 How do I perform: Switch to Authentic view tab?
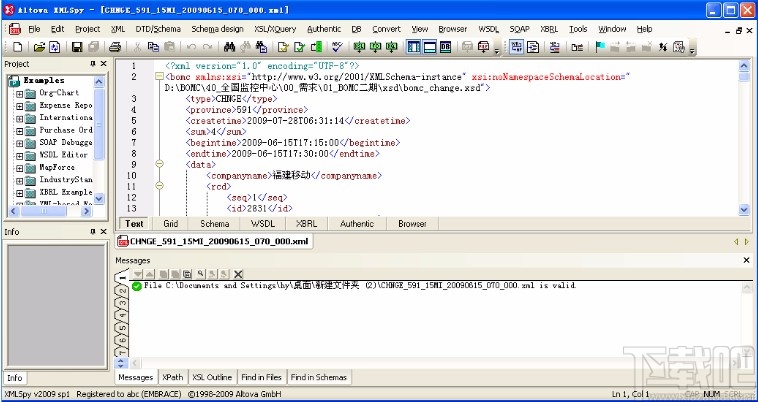(x=357, y=224)
